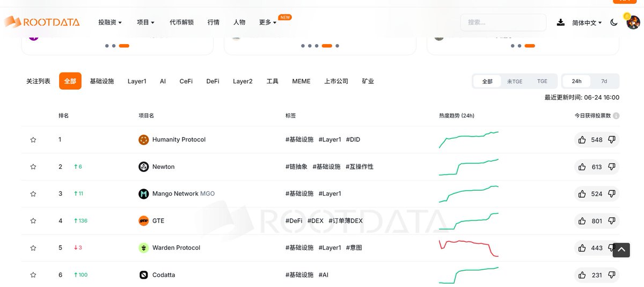Viewport: 644px width, 287px height.
Task: Select the Layer2 category tab
Action: pyautogui.click(x=243, y=81)
